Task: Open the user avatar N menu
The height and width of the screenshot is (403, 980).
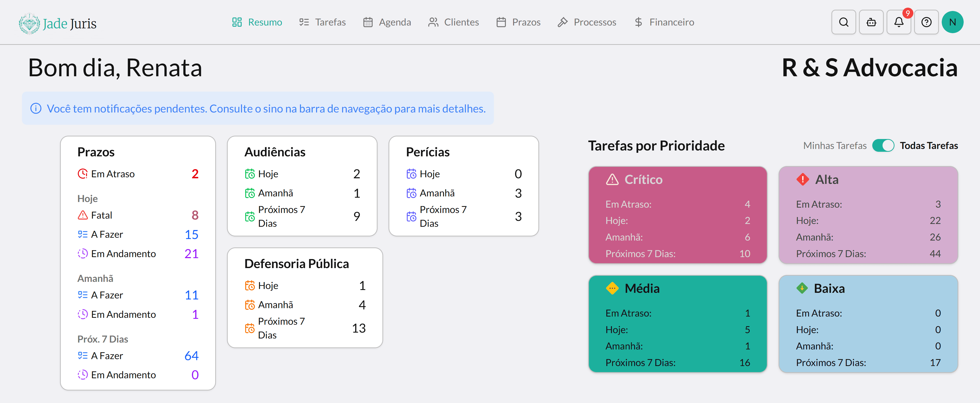Action: (x=953, y=22)
